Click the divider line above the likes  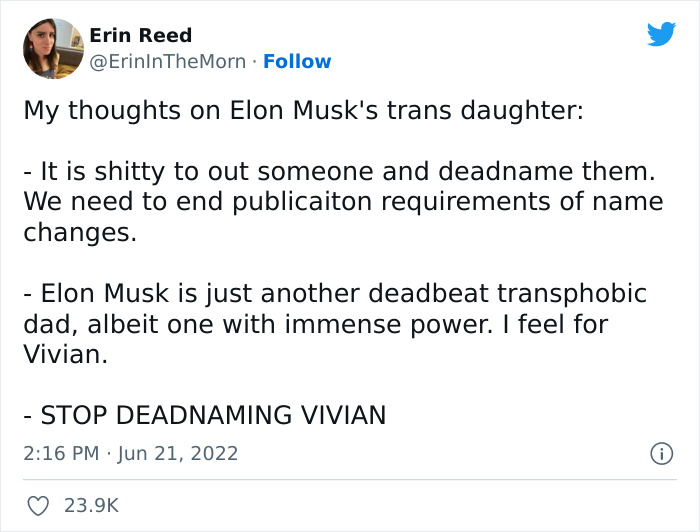pyautogui.click(x=350, y=480)
